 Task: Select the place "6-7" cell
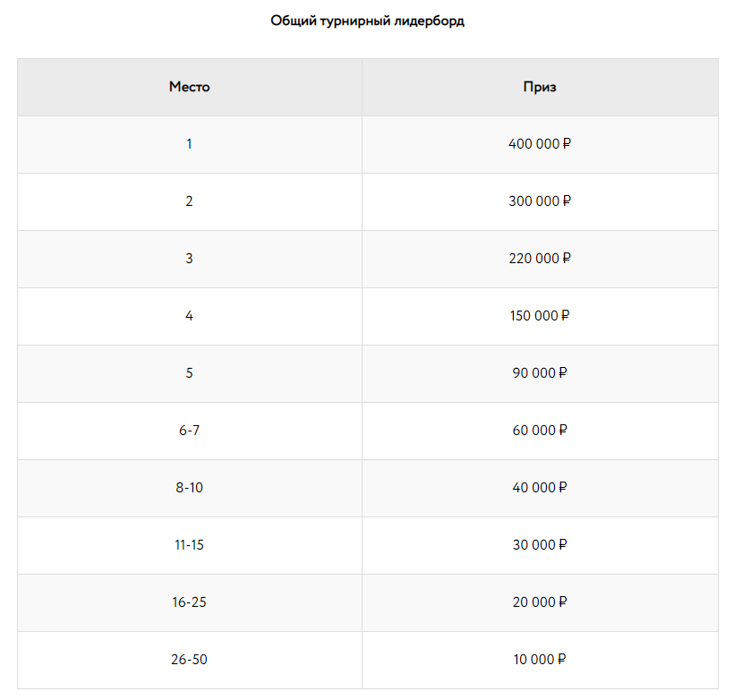pos(189,431)
